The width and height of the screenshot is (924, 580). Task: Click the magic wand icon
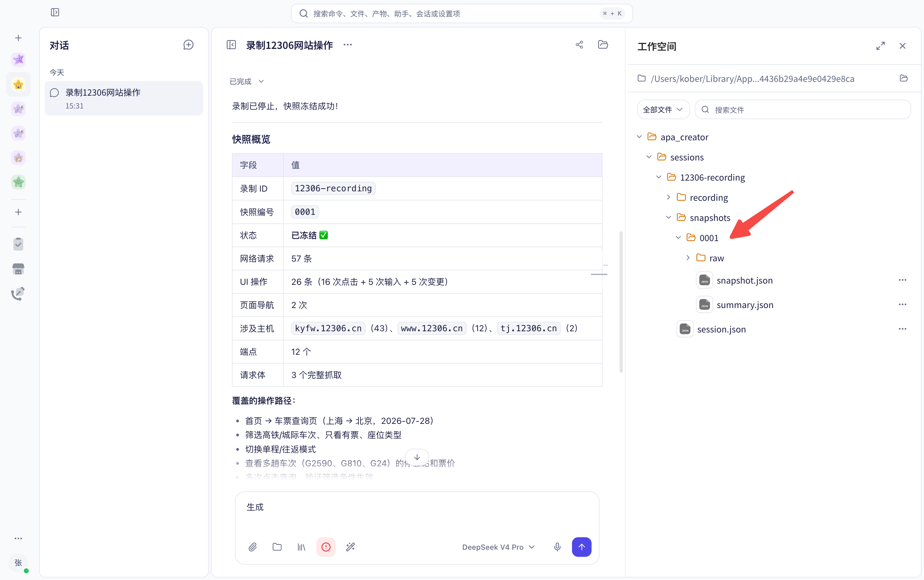point(350,547)
